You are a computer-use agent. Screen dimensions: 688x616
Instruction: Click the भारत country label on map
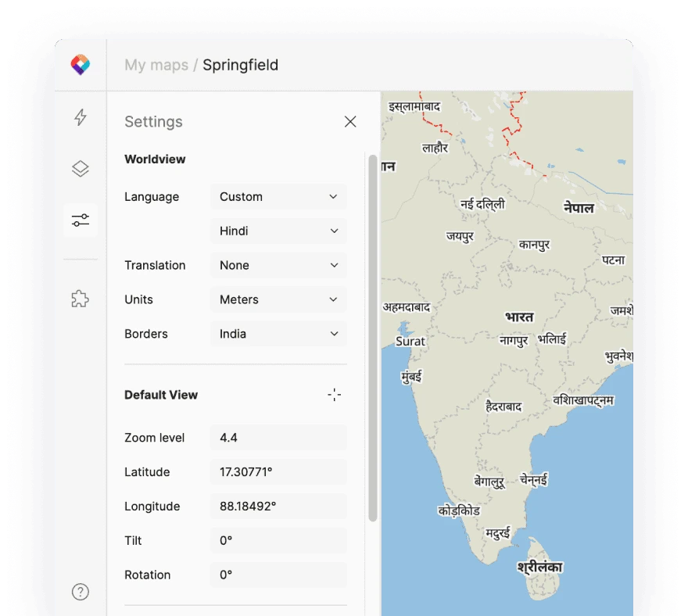519,317
